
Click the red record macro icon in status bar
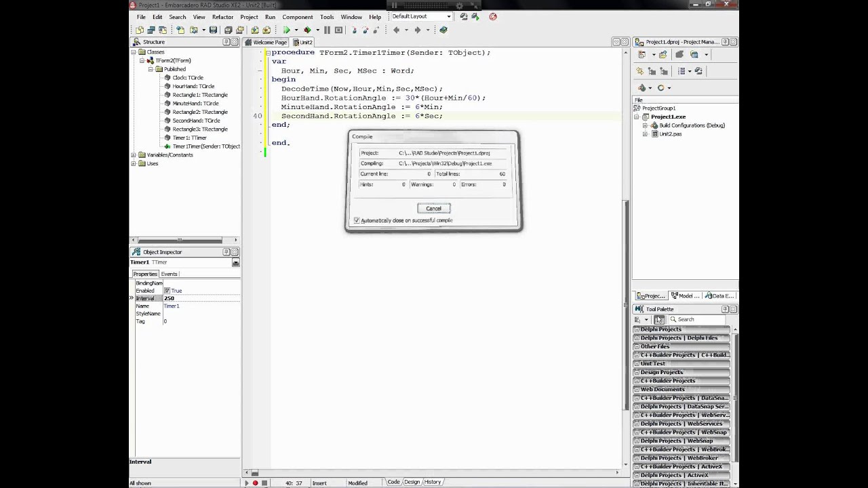255,483
